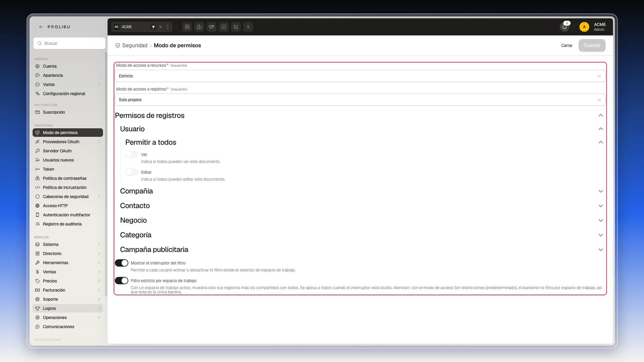This screenshot has width=644, height=362.
Task: Open the companies building icon
Action: (x=199, y=27)
